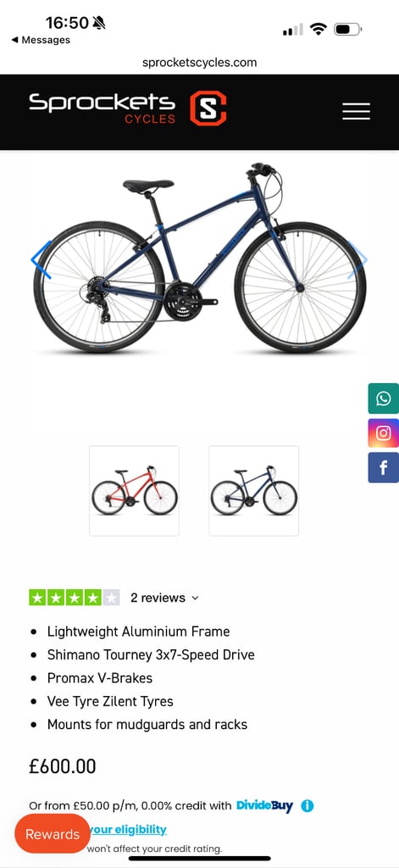This screenshot has height=868, width=399.
Task: Show previous bike image with left arrow
Action: 41,259
